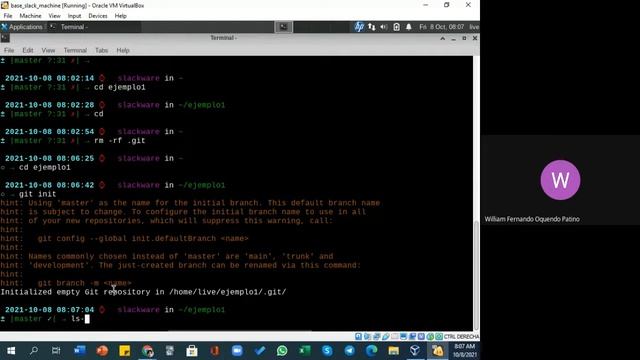Open the terminal's File menu
This screenshot has height=360, width=640.
(x=9, y=51)
